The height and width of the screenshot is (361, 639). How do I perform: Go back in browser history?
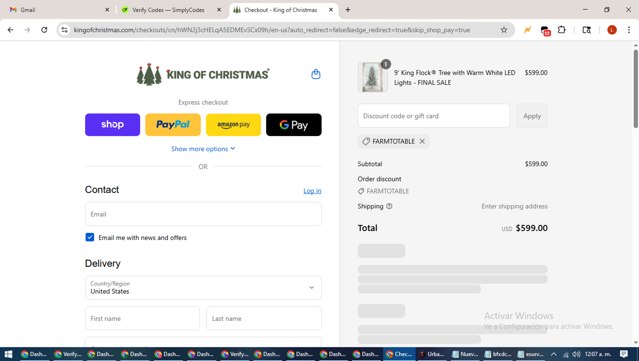(x=11, y=30)
